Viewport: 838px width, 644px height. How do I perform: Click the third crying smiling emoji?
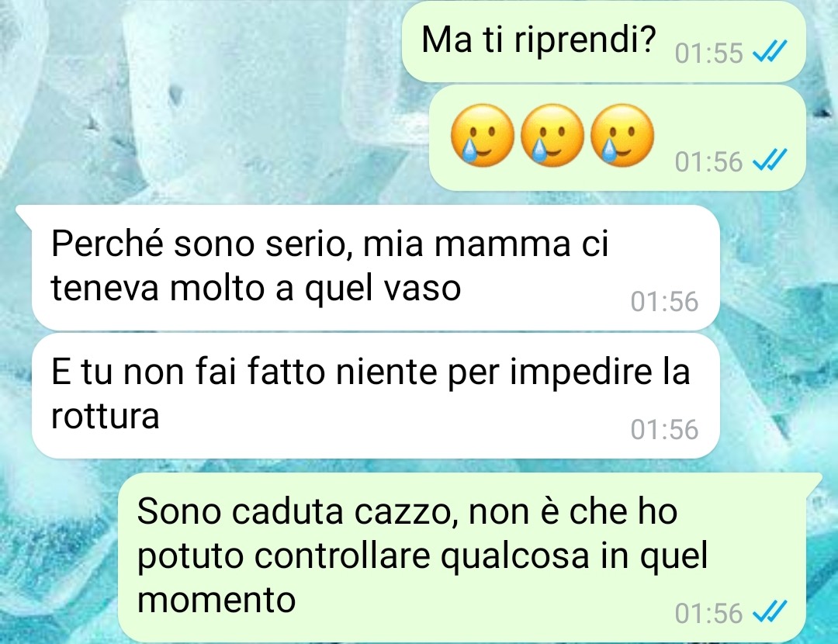click(622, 135)
